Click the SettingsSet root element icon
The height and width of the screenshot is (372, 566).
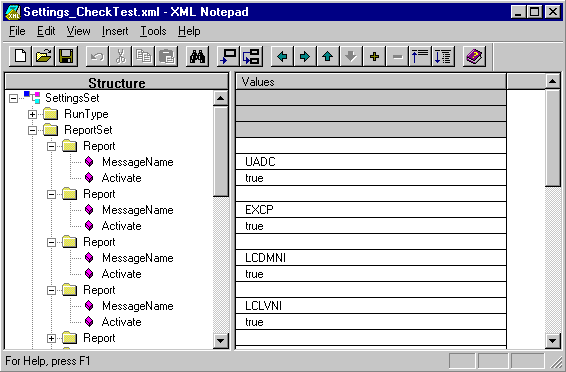[x=32, y=97]
